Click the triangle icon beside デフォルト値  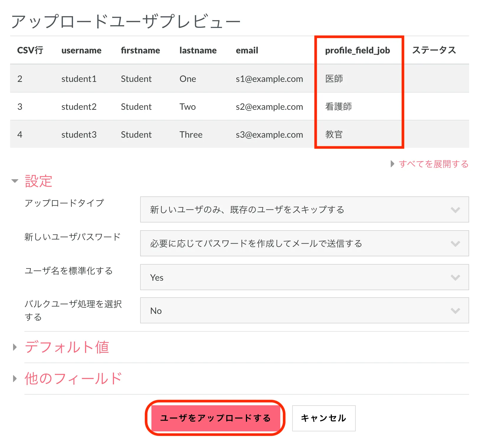click(15, 347)
